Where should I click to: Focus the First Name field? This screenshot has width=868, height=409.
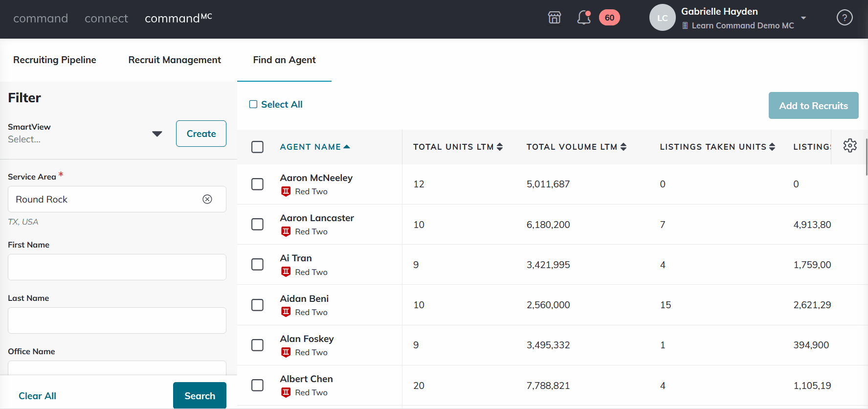(x=117, y=267)
